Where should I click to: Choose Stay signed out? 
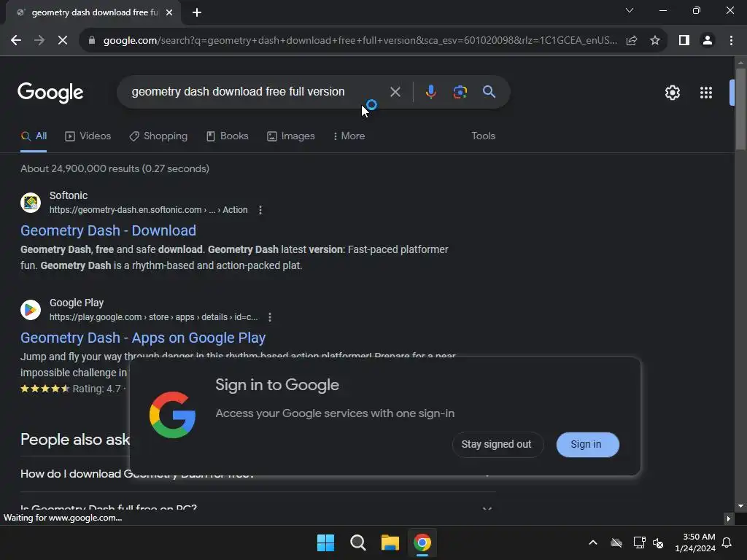(x=496, y=444)
